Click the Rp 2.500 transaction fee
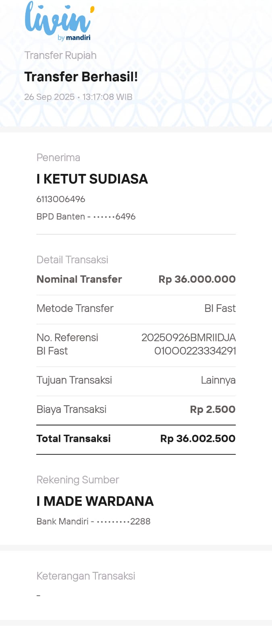The height and width of the screenshot is (644, 272). point(213,409)
